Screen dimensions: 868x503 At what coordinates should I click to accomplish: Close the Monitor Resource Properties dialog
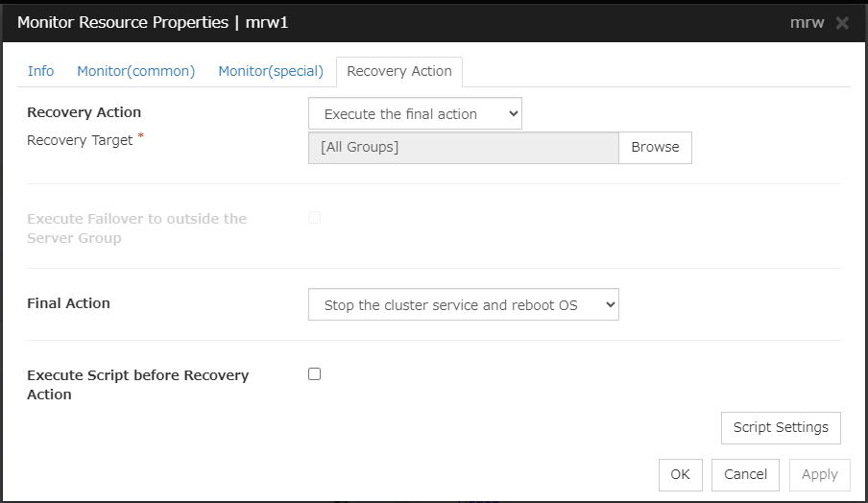[x=842, y=22]
